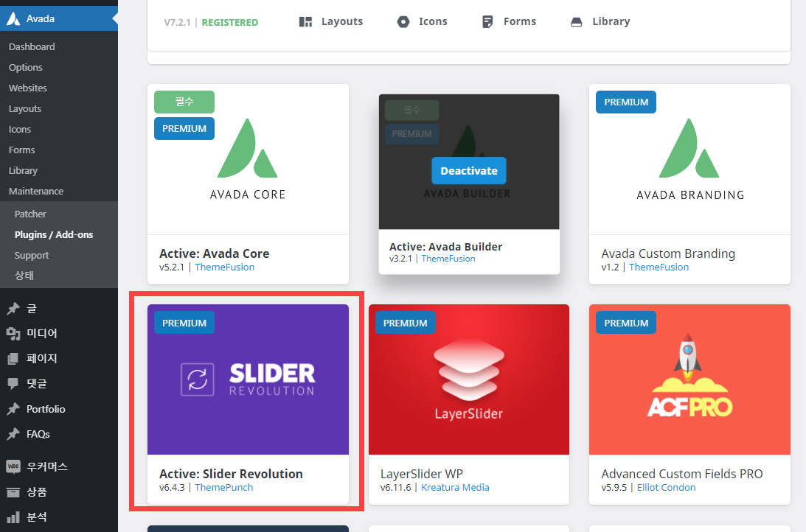Open Library in sidebar submenu

point(23,170)
